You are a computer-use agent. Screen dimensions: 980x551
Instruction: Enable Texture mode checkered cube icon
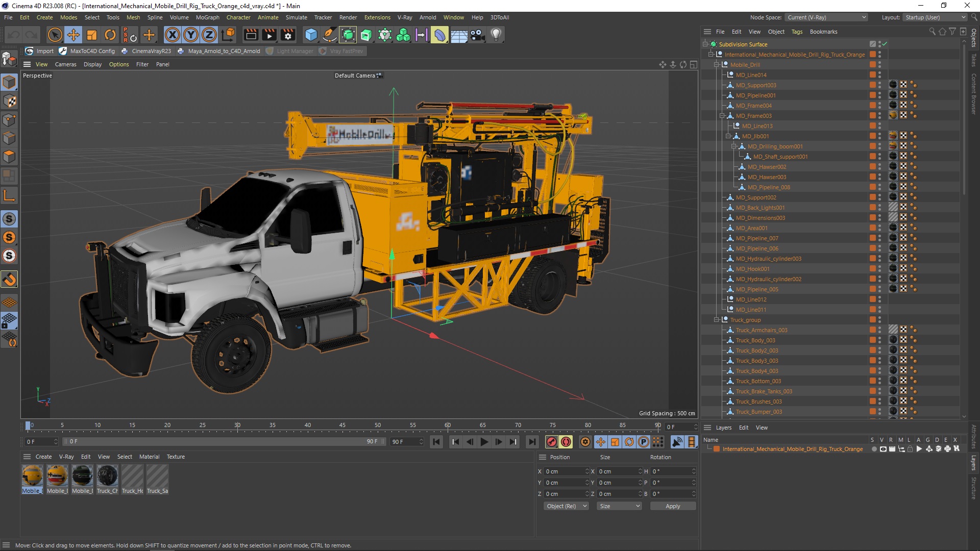coord(9,101)
